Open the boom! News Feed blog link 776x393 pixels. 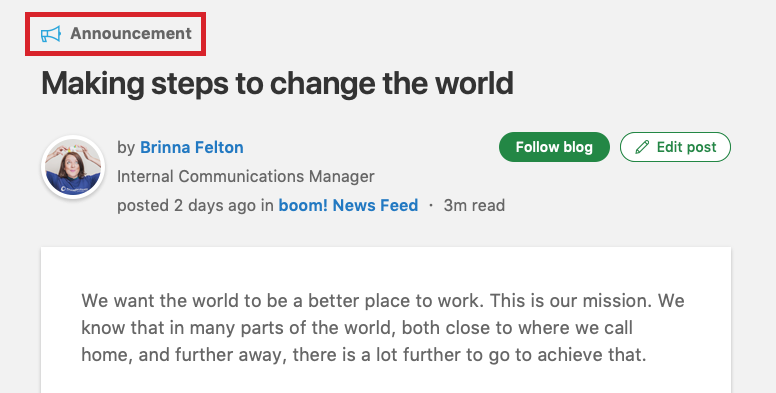point(348,205)
